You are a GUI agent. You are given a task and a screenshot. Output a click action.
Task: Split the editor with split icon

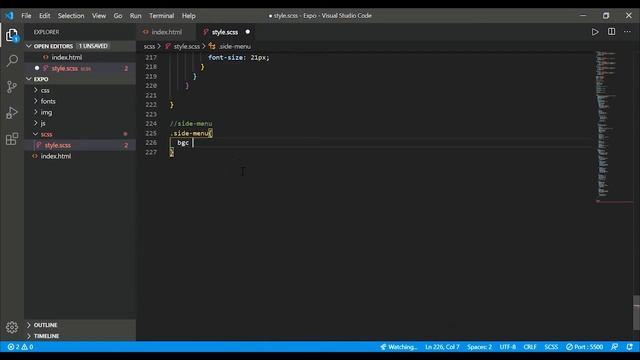[611, 31]
